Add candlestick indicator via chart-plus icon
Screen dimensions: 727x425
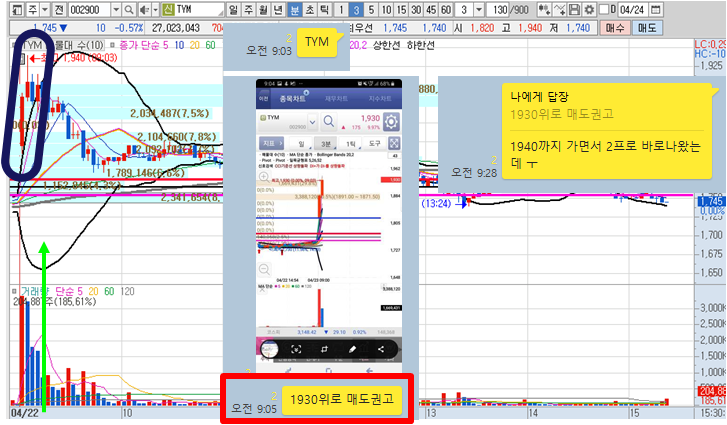(x=544, y=9)
